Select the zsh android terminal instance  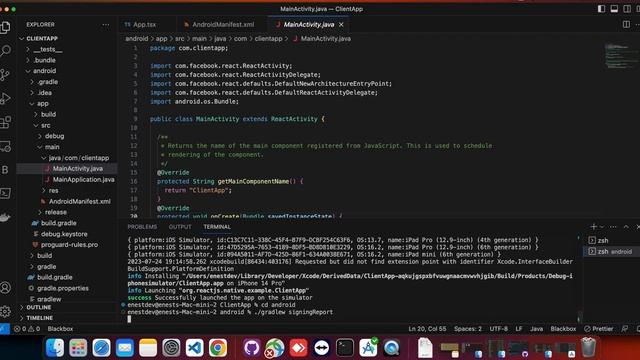point(611,251)
